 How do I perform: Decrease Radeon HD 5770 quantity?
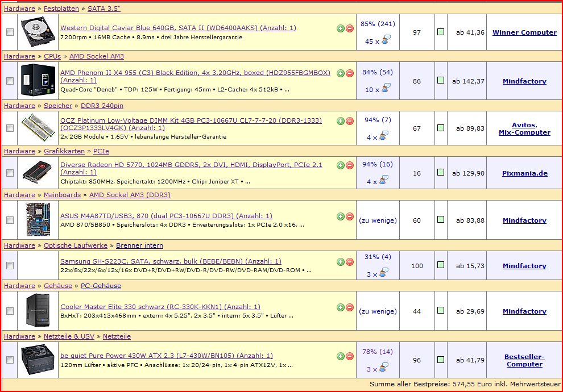pos(349,165)
